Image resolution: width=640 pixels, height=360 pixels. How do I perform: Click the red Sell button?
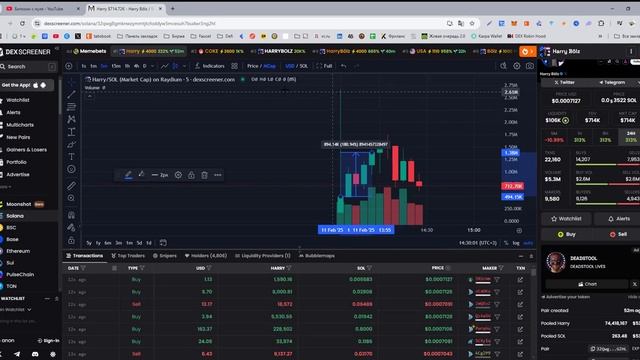point(618,234)
